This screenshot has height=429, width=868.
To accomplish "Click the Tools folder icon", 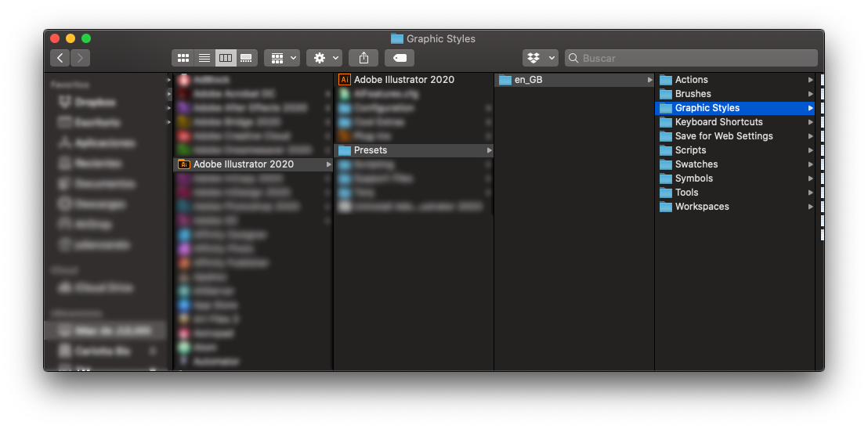I will [666, 193].
